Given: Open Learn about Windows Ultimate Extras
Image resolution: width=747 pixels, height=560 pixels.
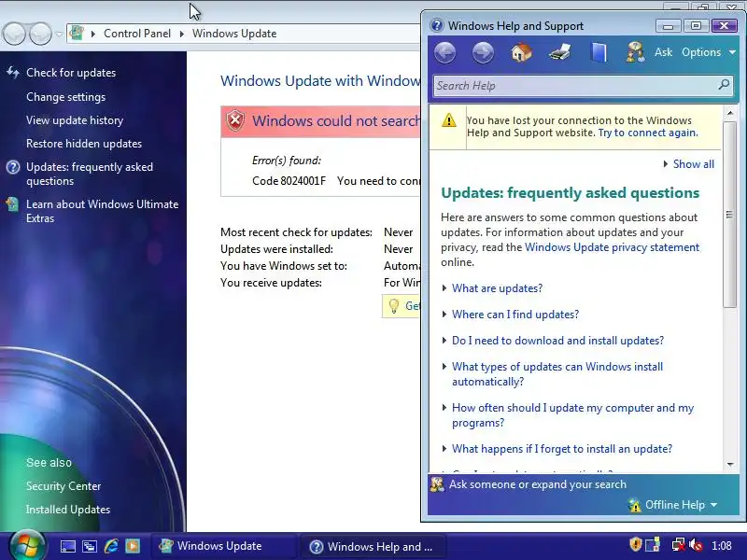Looking at the screenshot, I should [x=103, y=211].
